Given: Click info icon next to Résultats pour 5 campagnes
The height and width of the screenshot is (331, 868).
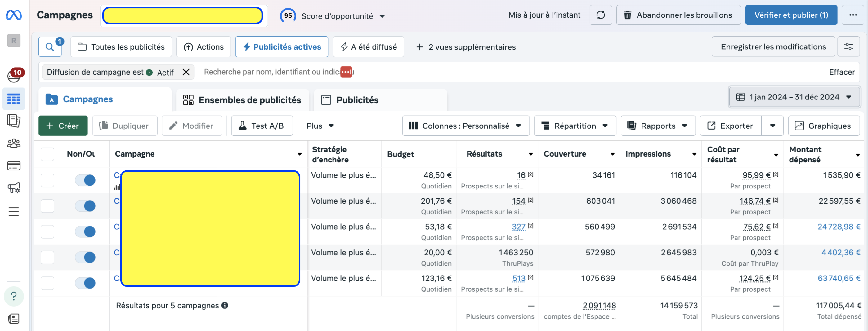Looking at the screenshot, I should coord(225,305).
